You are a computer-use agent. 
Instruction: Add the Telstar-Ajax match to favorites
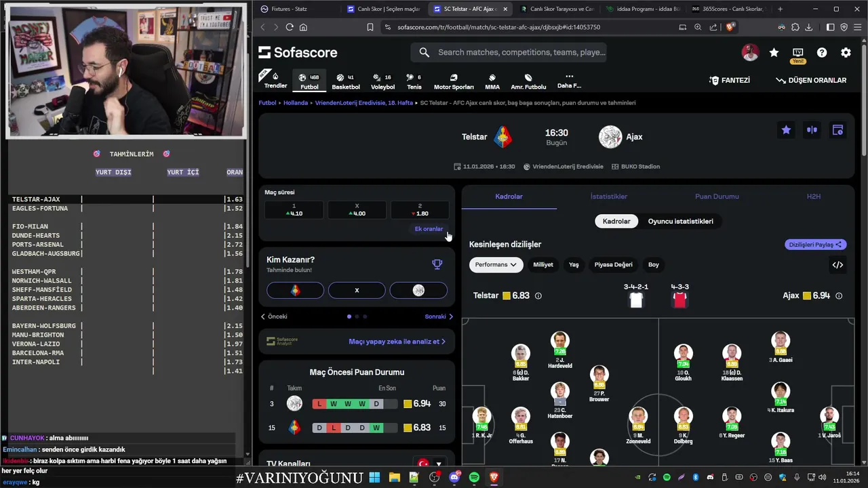pyautogui.click(x=786, y=130)
